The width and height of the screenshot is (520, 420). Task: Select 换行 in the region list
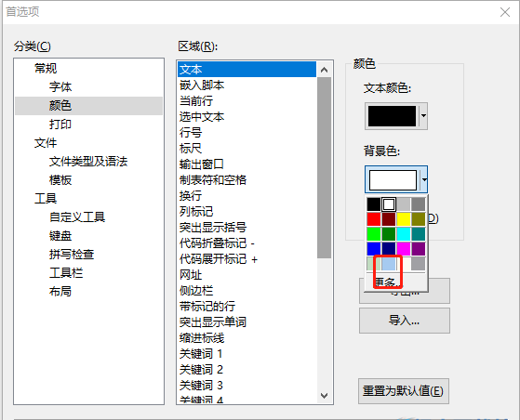[x=247, y=196]
